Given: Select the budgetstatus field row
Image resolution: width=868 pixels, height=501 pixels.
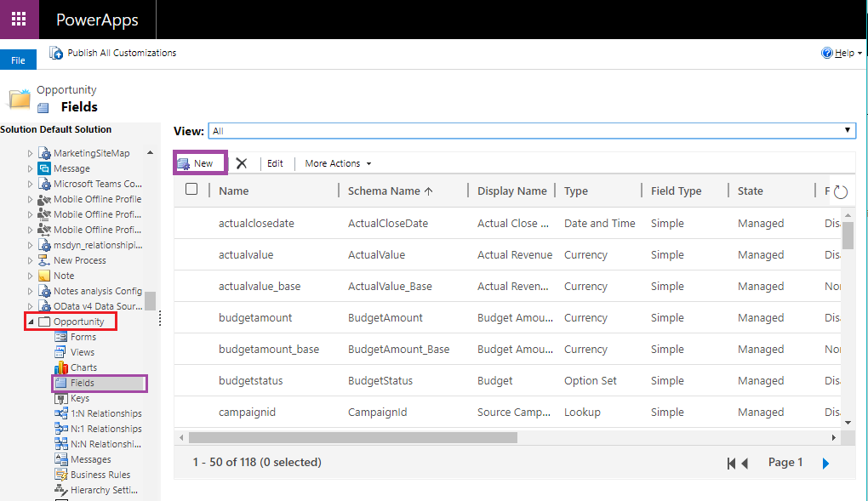Looking at the screenshot, I should (507, 381).
